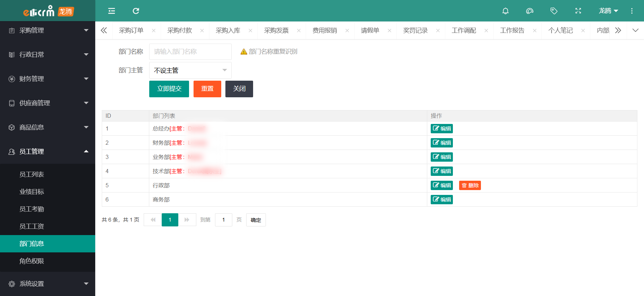Close the 采购订单 tab
Image resolution: width=644 pixels, height=296 pixels.
(154, 31)
